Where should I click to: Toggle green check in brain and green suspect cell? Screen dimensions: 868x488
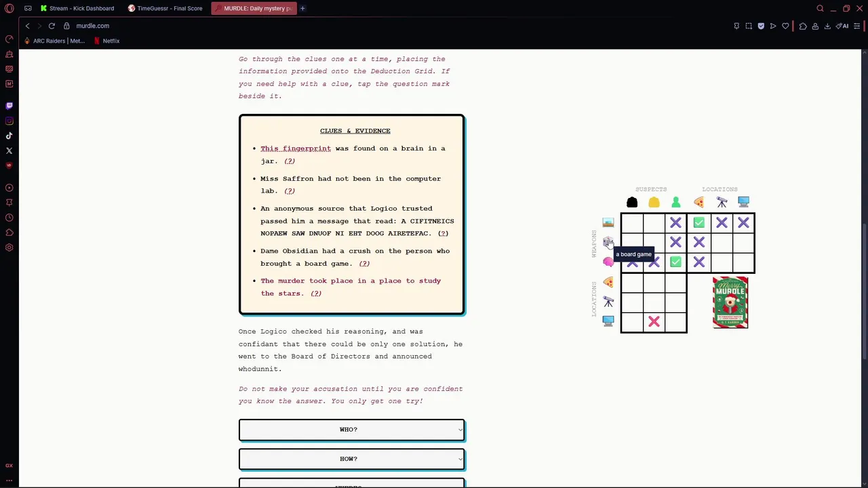pos(676,262)
